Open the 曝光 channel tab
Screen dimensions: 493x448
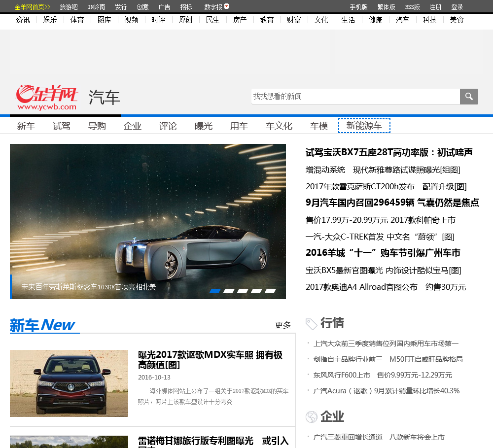pyautogui.click(x=204, y=126)
